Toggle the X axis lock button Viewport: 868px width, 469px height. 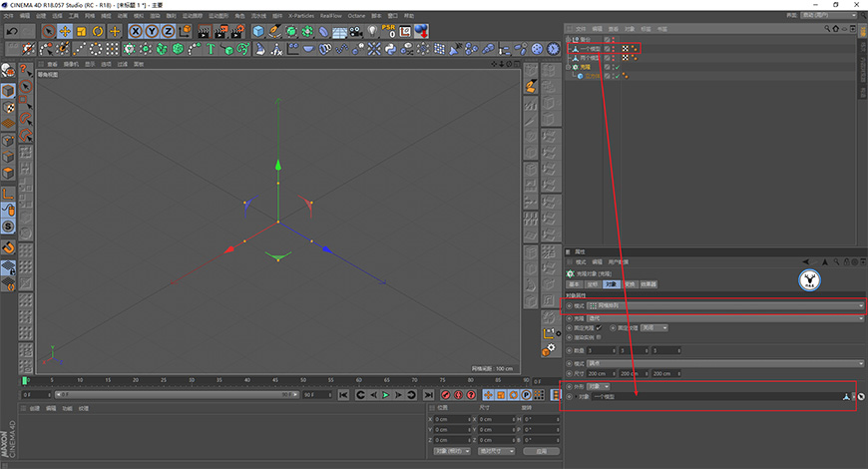135,32
